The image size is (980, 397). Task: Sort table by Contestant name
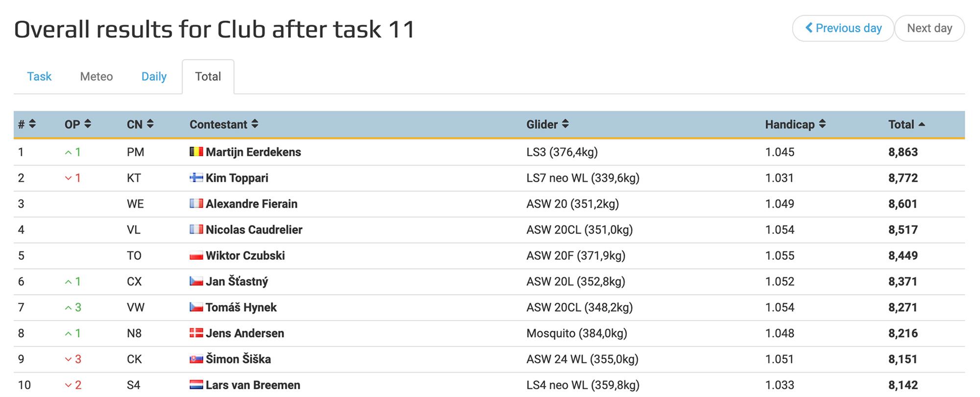[224, 124]
